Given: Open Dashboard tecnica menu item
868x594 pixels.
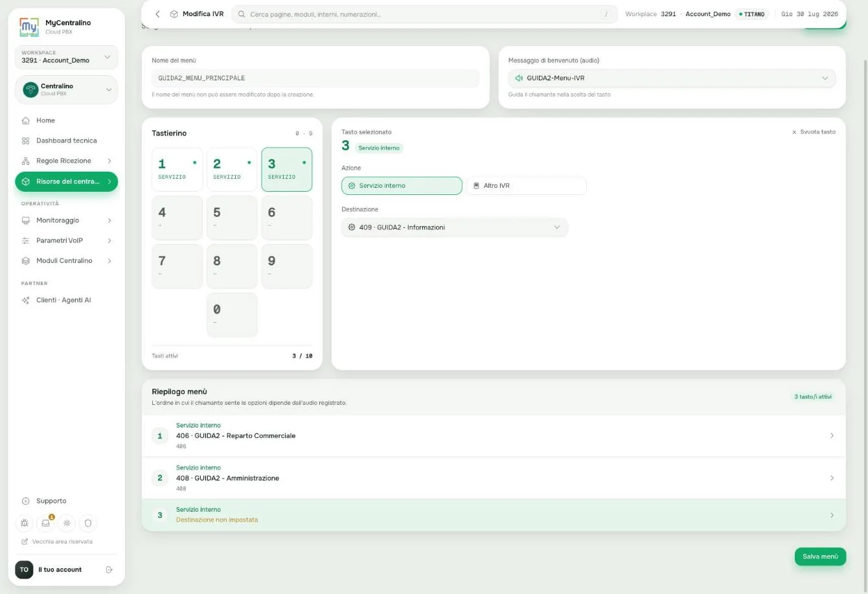Looking at the screenshot, I should [x=67, y=141].
